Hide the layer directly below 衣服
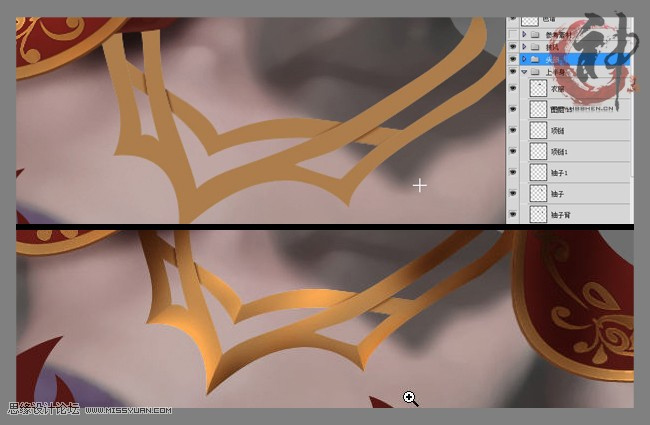 point(513,109)
